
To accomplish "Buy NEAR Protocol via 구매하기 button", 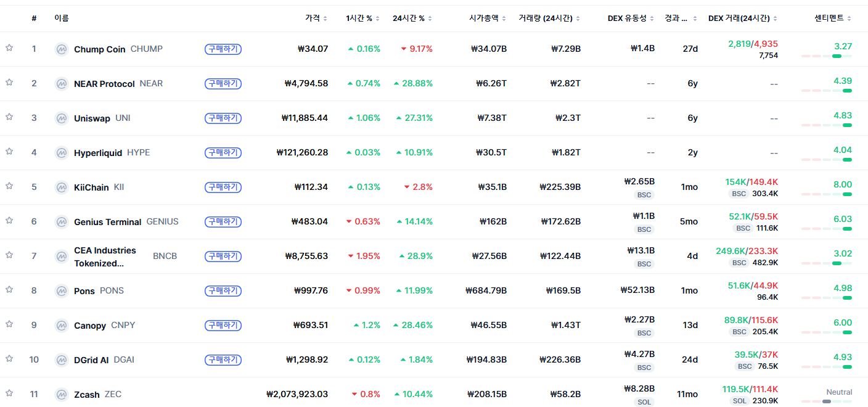I will click(x=223, y=84).
